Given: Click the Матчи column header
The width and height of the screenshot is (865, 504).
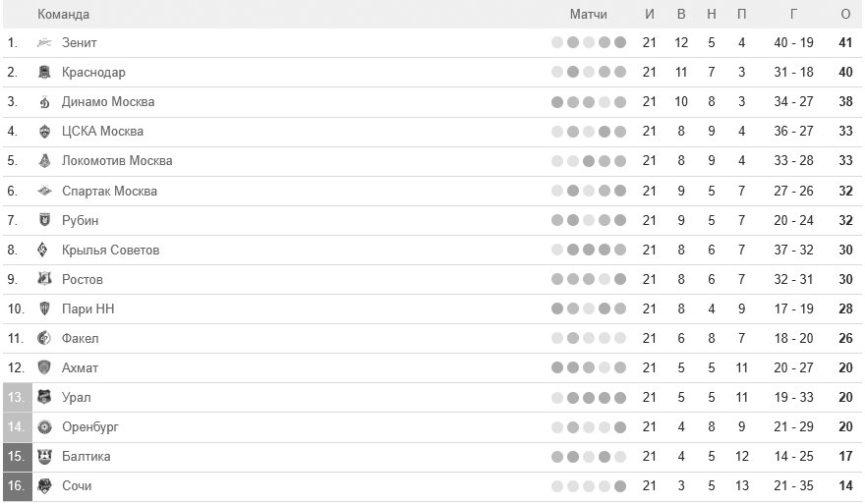Looking at the screenshot, I should click(x=588, y=15).
